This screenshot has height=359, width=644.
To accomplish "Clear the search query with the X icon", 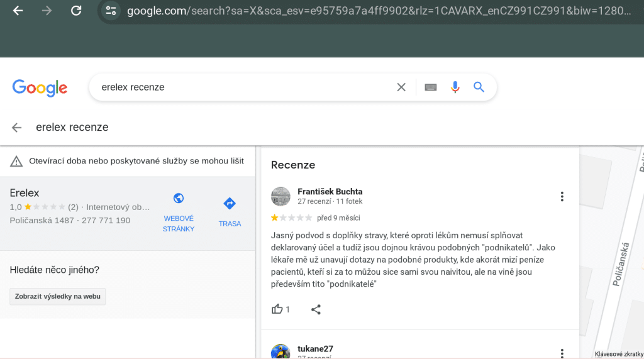I will (401, 87).
